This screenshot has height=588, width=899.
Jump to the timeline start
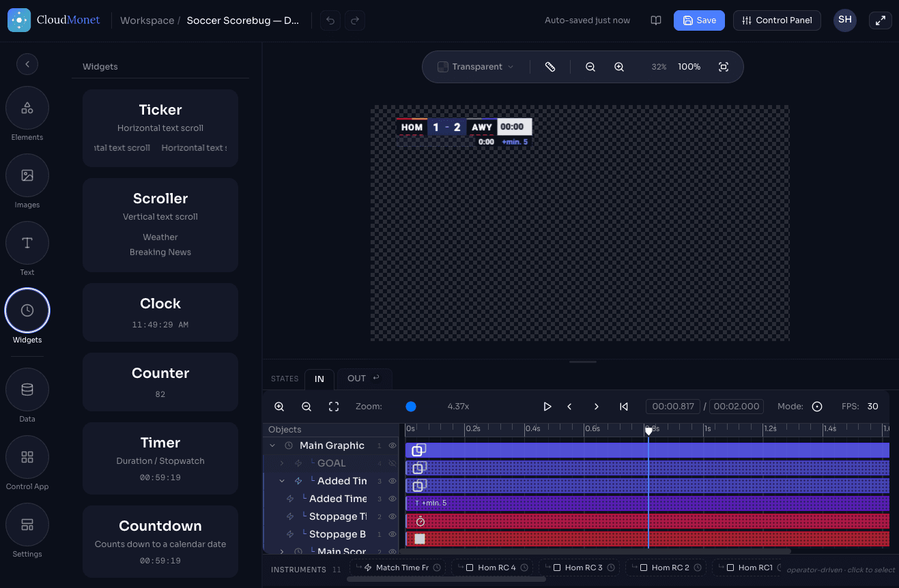point(623,407)
